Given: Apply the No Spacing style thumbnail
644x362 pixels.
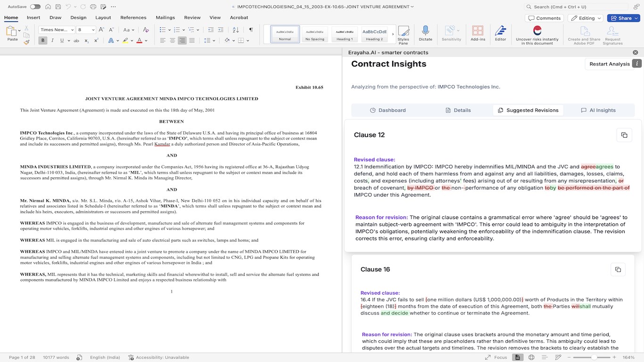Looking at the screenshot, I should pos(314,34).
